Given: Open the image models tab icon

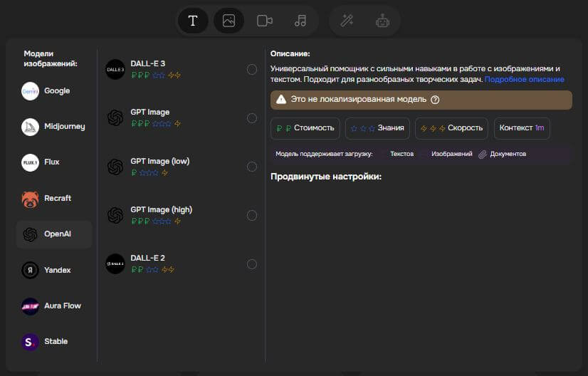Looking at the screenshot, I should (x=229, y=21).
